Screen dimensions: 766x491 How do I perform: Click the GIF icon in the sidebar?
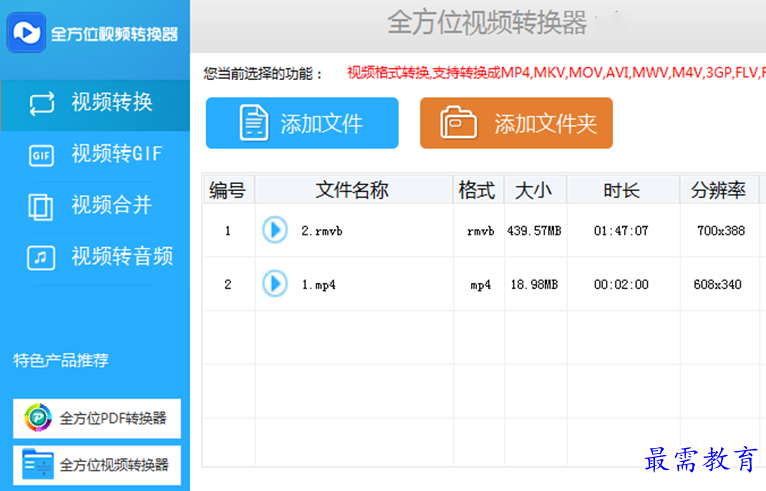pyautogui.click(x=41, y=155)
